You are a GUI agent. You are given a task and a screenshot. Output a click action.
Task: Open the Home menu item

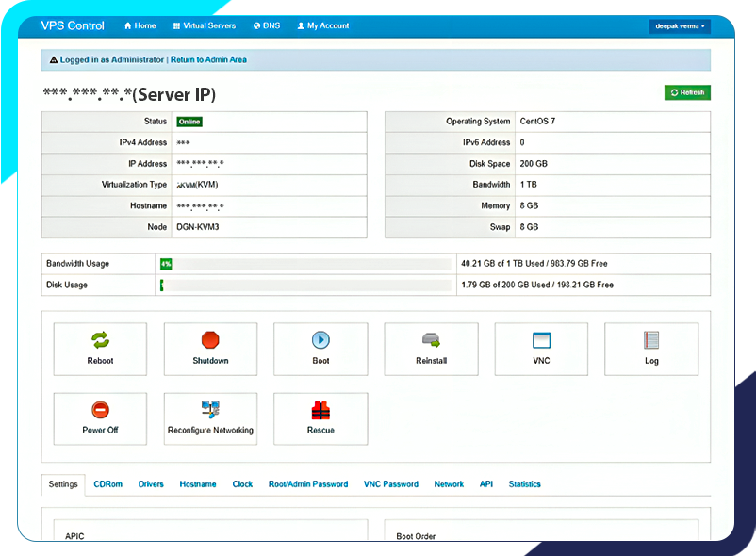click(140, 26)
